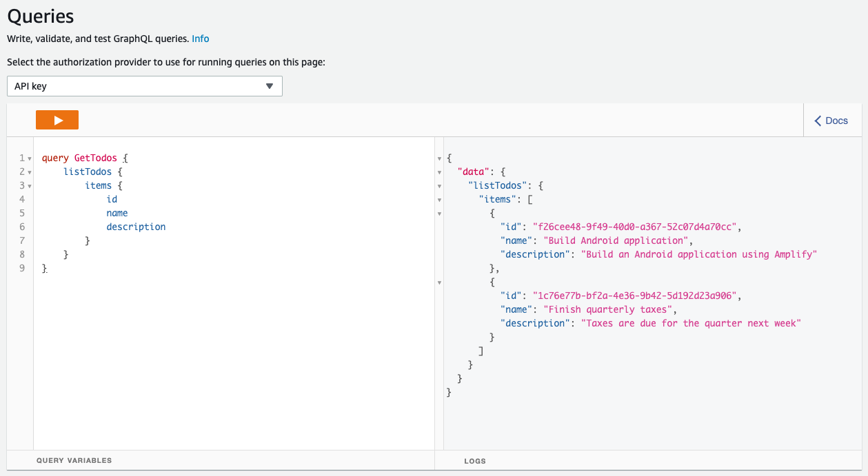Click line number 4 in the gutter
This screenshot has height=476, width=868.
click(22, 199)
